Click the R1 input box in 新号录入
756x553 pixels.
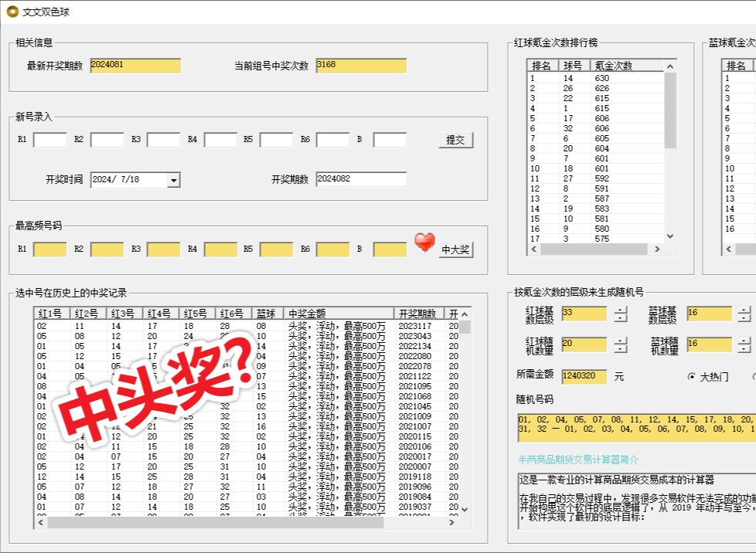click(49, 140)
